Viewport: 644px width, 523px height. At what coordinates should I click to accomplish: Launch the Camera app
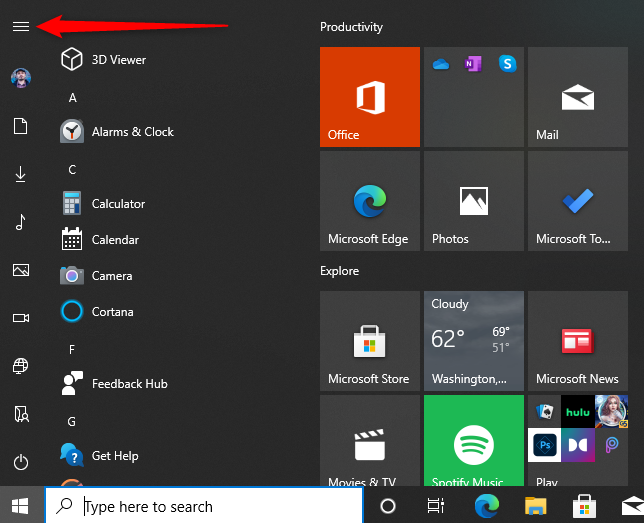(x=97, y=276)
